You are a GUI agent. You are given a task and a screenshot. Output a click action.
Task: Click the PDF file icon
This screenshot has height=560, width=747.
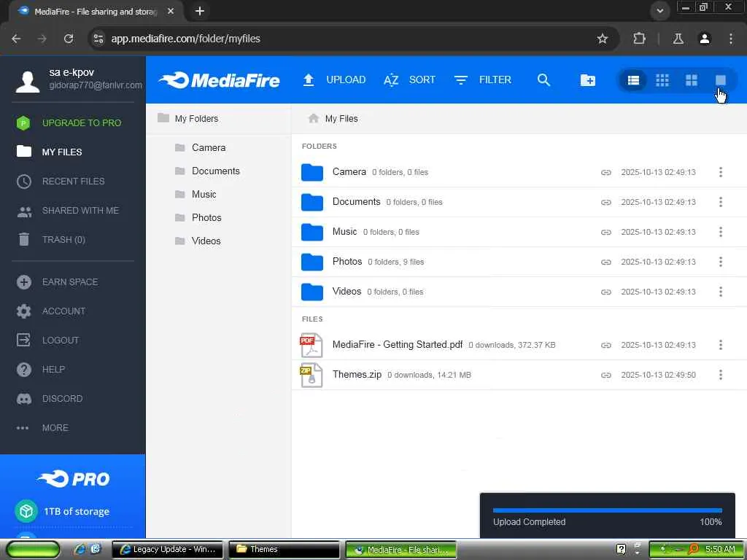311,345
